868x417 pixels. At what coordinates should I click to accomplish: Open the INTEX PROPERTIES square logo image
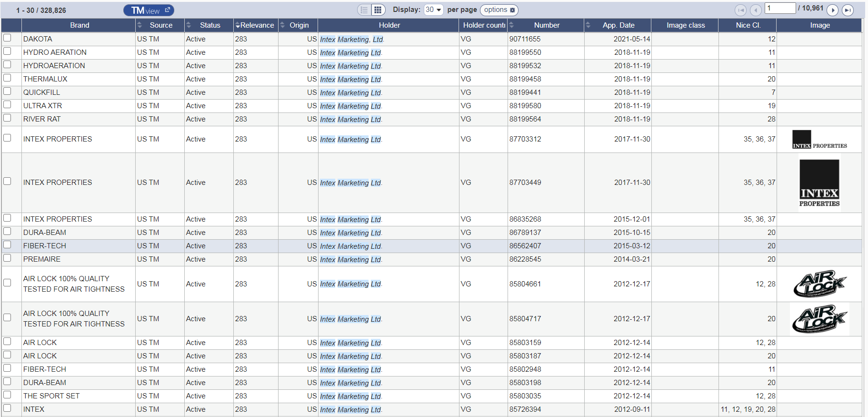[x=819, y=183]
